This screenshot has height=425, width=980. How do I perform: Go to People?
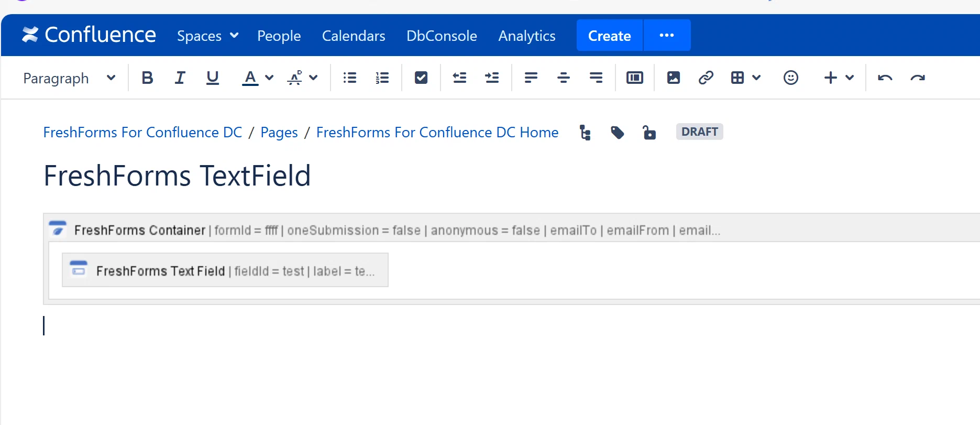[x=279, y=36]
